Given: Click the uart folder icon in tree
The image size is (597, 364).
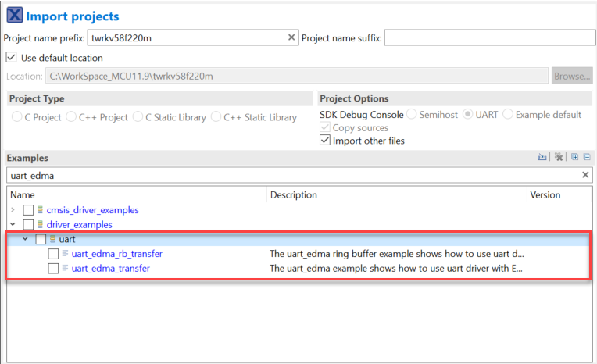Looking at the screenshot, I should point(53,239).
